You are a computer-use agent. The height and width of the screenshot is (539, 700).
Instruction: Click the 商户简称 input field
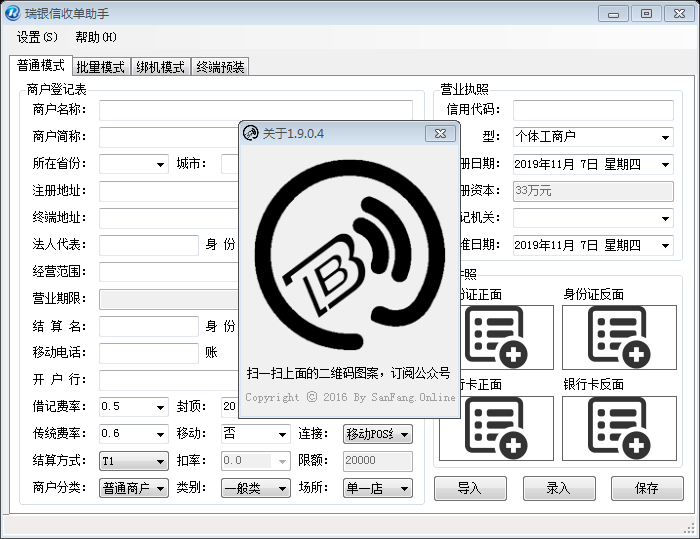pos(169,137)
